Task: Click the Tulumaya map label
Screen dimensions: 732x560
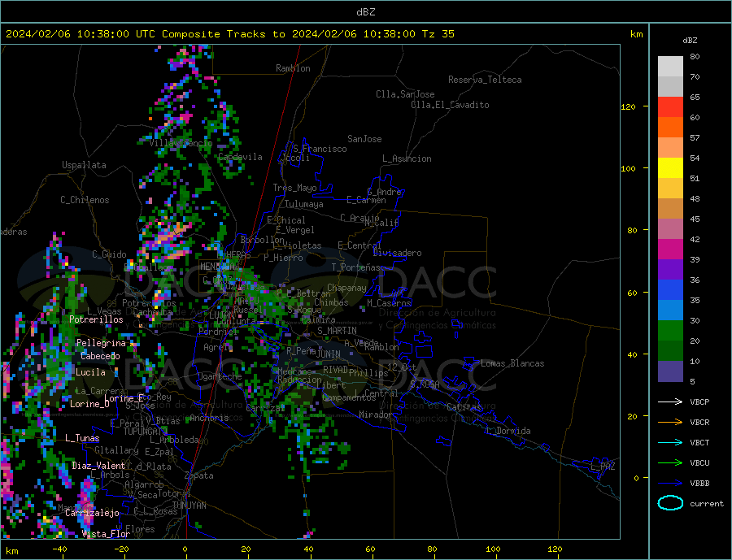Action: pyautogui.click(x=304, y=204)
